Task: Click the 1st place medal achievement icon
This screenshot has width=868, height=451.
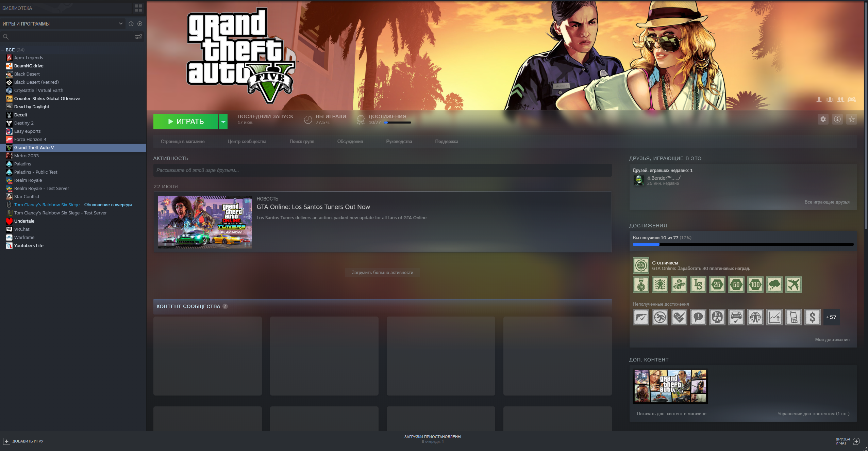Action: click(x=641, y=285)
